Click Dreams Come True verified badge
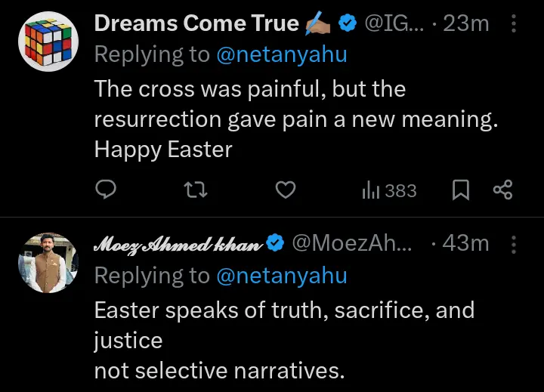Image resolution: width=544 pixels, height=392 pixels. [348, 24]
